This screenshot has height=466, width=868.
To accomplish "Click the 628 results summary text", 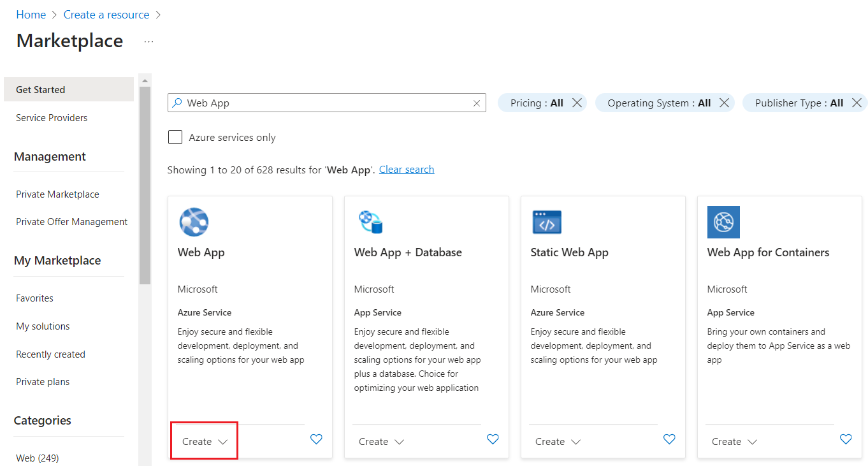I will [x=270, y=170].
